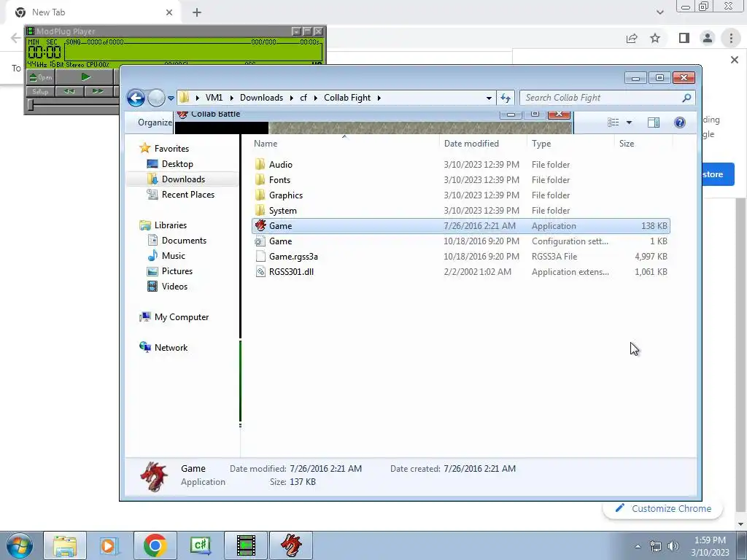Open File Explorer from taskbar

click(65, 545)
